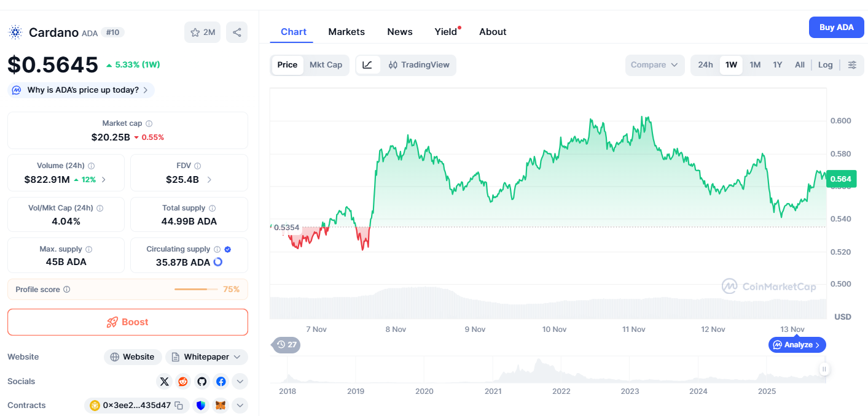868x416 pixels.
Task: Switch chart to Mkt Cap view
Action: pyautogui.click(x=326, y=65)
